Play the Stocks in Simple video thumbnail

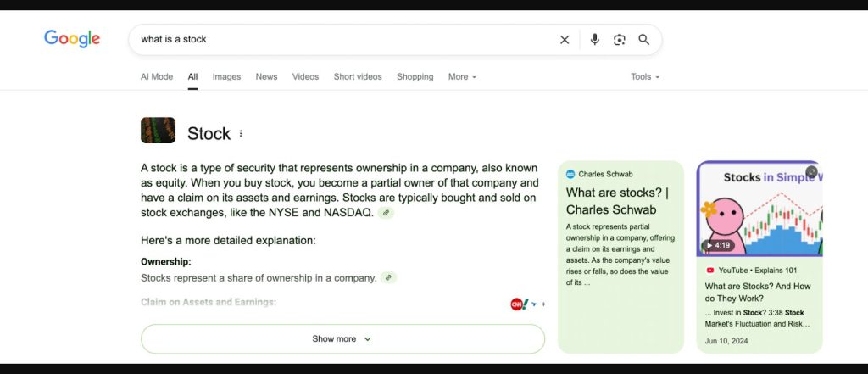click(x=759, y=209)
